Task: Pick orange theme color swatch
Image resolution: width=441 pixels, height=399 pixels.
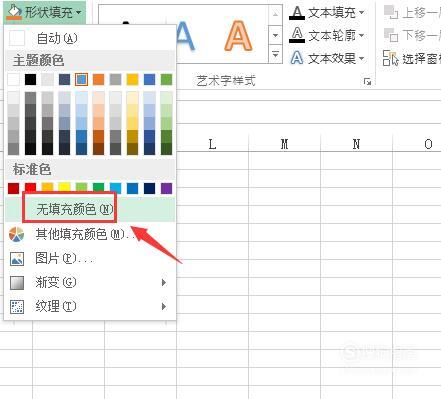Action: pos(98,80)
